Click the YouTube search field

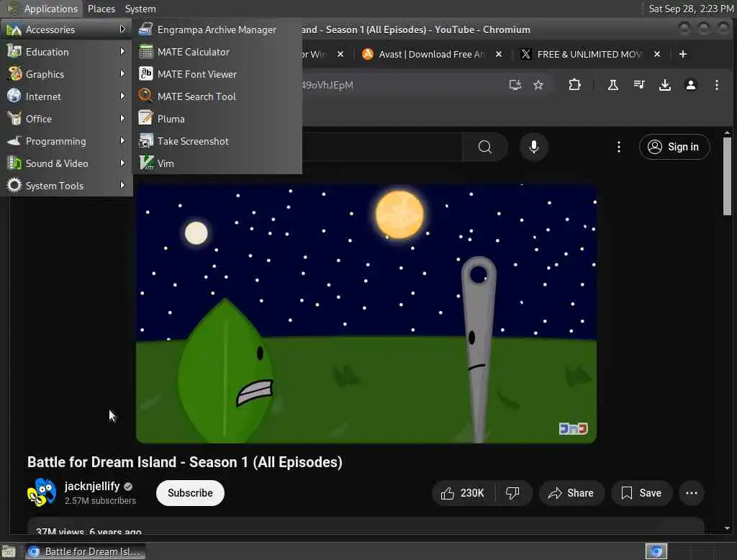(x=381, y=147)
